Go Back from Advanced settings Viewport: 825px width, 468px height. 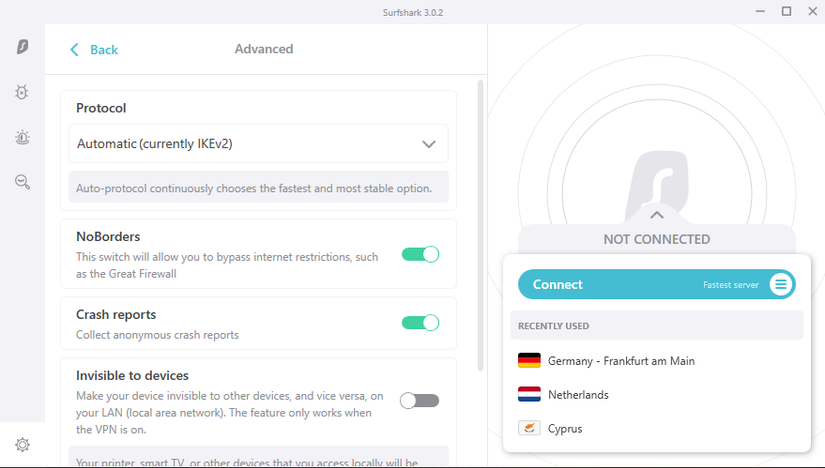94,49
